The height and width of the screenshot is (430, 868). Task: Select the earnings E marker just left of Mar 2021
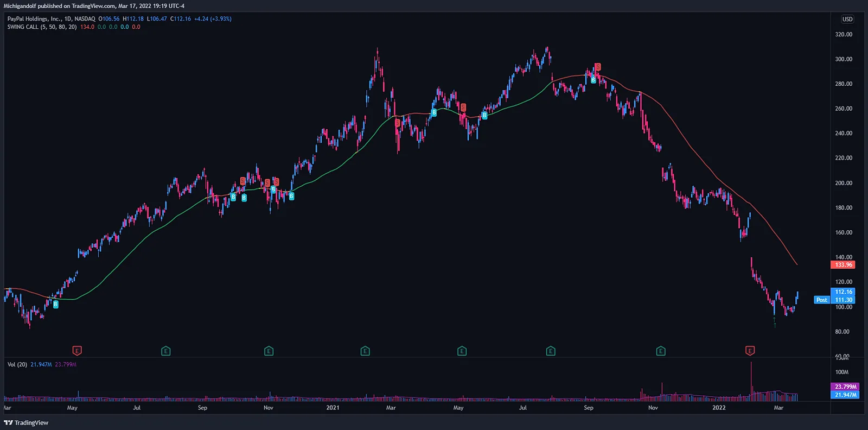click(x=365, y=351)
